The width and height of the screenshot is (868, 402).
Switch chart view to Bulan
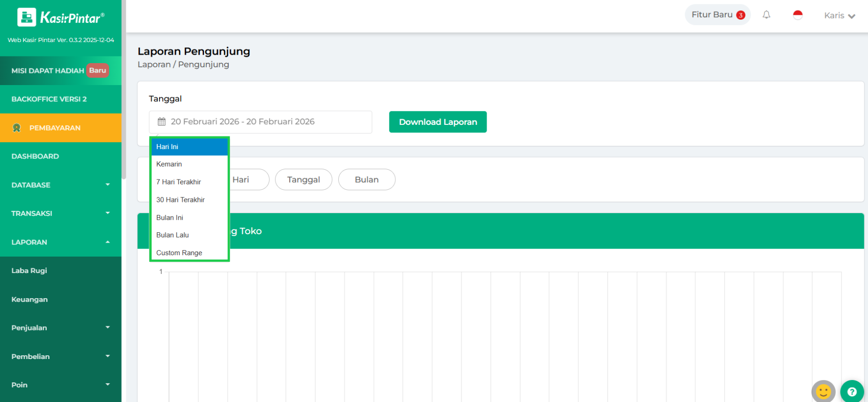point(366,179)
